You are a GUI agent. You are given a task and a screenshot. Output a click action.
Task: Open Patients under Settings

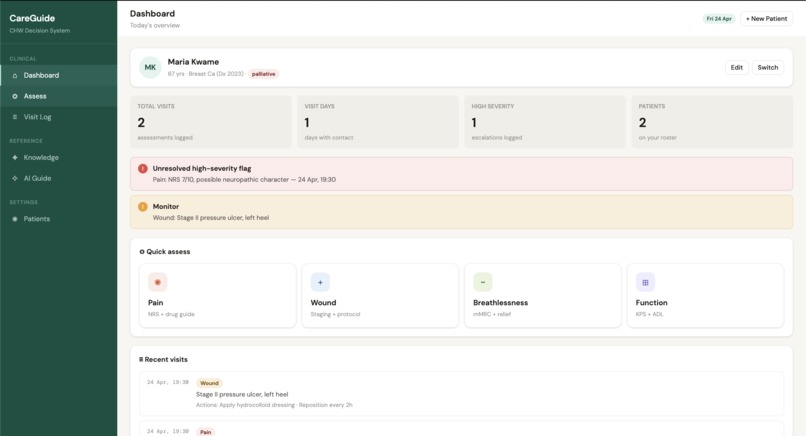pyautogui.click(x=59, y=219)
